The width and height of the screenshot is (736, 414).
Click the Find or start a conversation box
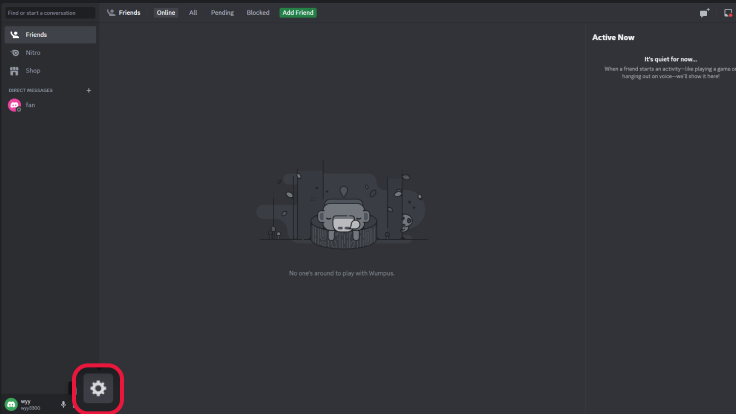point(50,13)
